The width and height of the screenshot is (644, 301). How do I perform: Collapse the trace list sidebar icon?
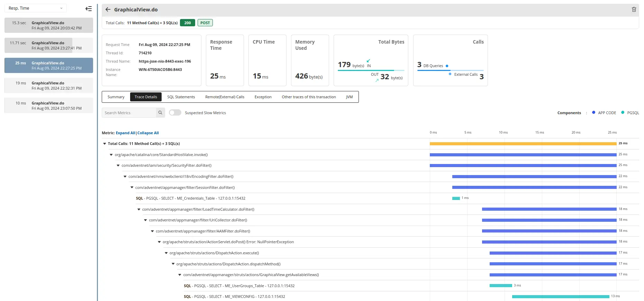[89, 9]
